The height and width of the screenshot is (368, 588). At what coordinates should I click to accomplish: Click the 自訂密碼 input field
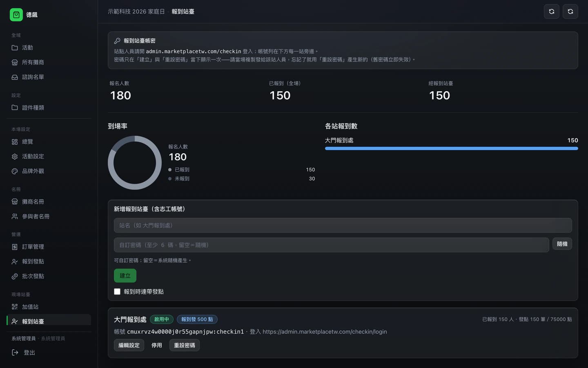(x=331, y=245)
